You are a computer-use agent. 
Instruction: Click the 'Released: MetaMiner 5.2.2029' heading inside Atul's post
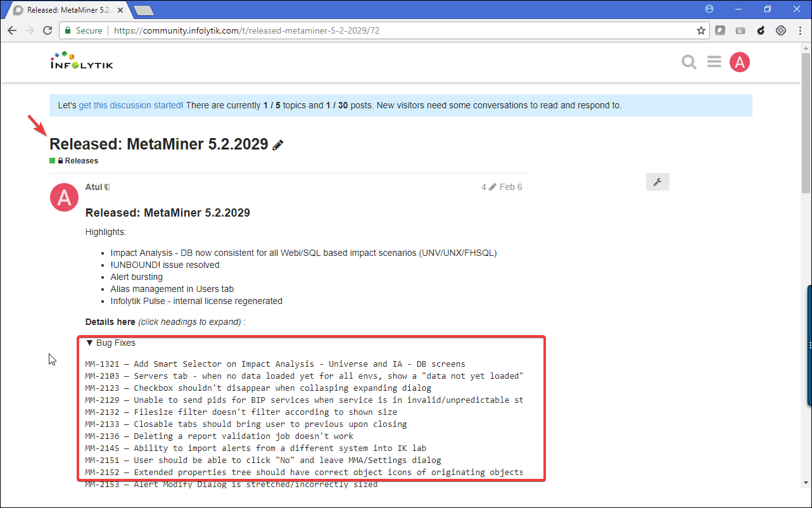pyautogui.click(x=168, y=213)
